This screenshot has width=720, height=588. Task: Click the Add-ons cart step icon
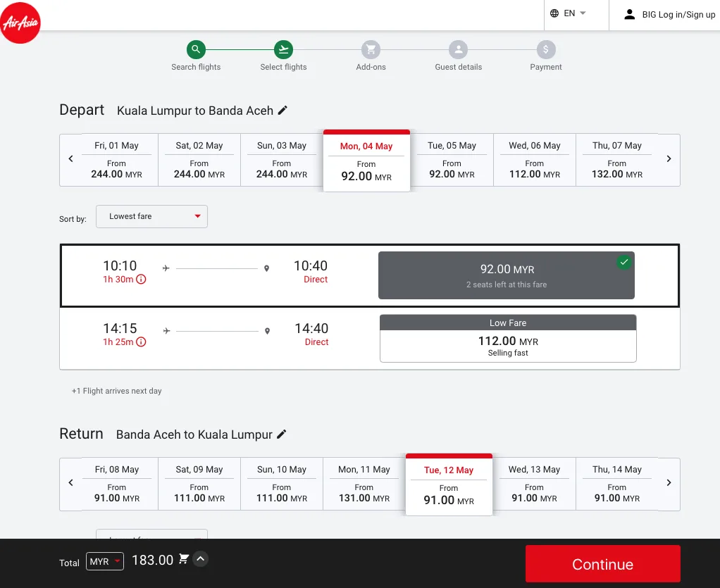[371, 49]
